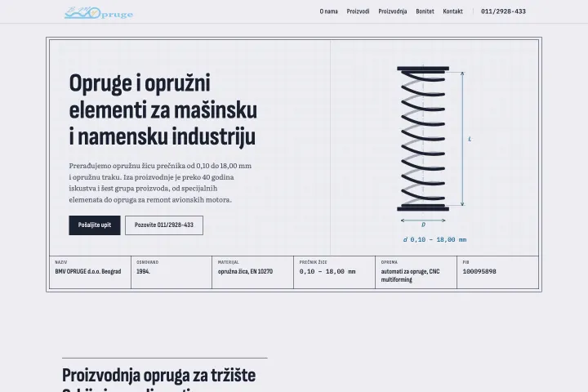Image resolution: width=588 pixels, height=392 pixels.
Task: Go to the Proizvodi page
Action: [x=358, y=11]
